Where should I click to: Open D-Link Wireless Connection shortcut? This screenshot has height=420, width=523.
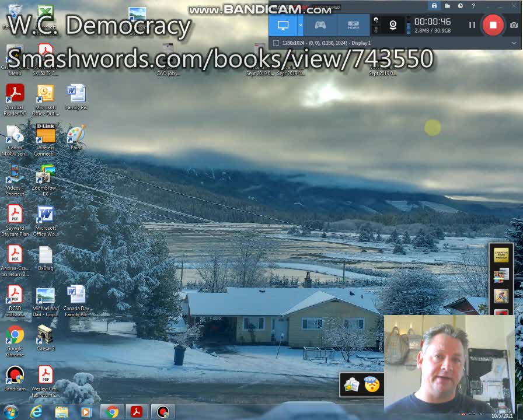46,140
